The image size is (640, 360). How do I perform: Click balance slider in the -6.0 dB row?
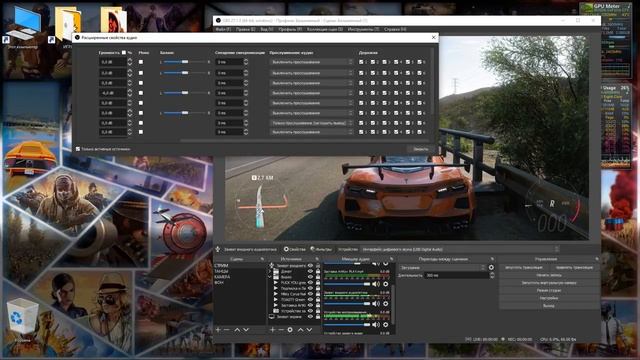[x=184, y=93]
